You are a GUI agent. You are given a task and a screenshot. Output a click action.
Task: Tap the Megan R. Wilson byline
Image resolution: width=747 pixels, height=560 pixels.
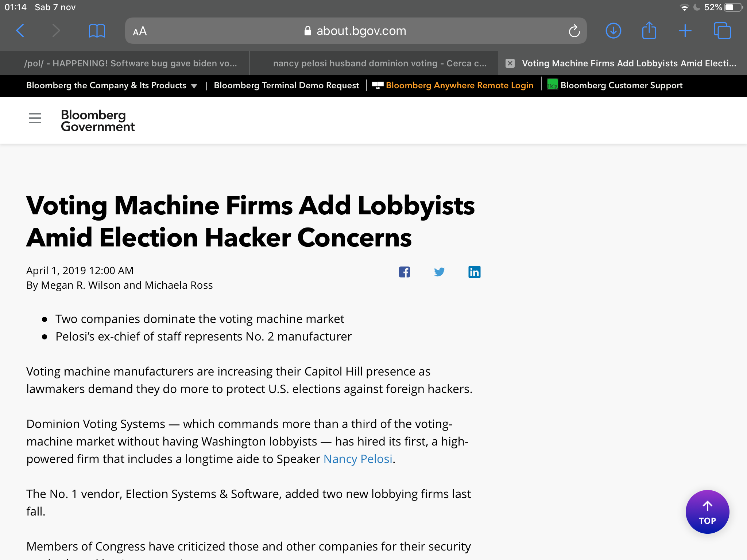[120, 285]
